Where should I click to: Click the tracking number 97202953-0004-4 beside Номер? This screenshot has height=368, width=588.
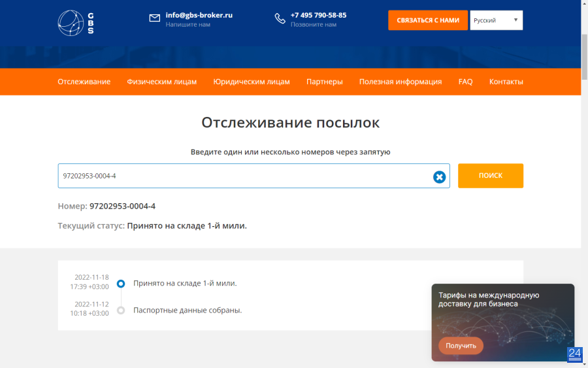122,207
